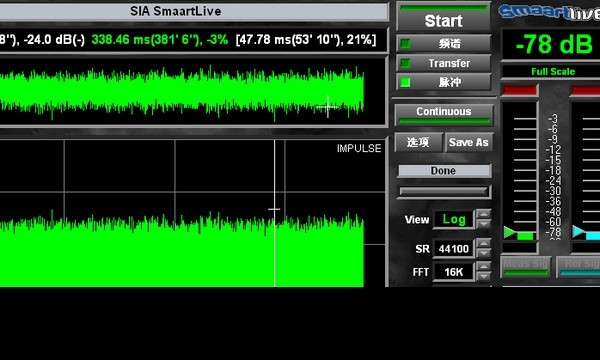Toggle the Continuous button
The width and height of the screenshot is (600, 360).
[444, 114]
